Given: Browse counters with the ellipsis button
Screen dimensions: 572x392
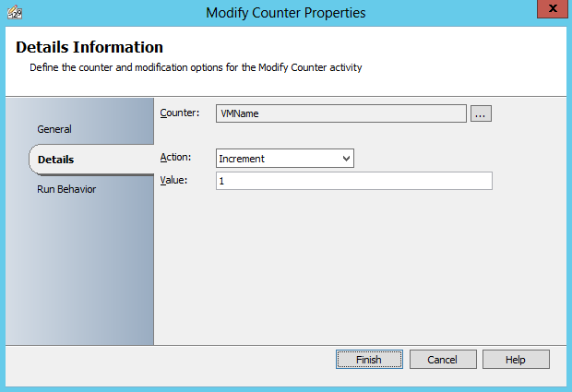Looking at the screenshot, I should 482,113.
